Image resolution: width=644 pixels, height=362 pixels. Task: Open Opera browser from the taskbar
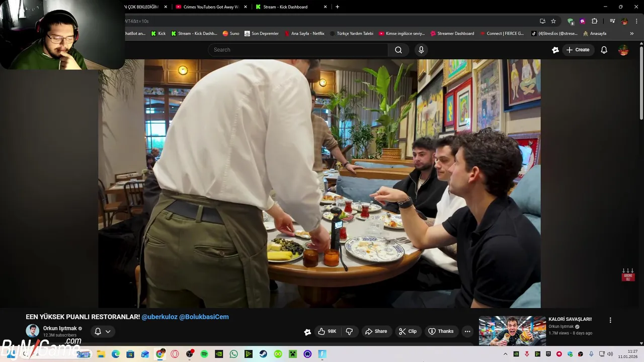click(x=175, y=354)
